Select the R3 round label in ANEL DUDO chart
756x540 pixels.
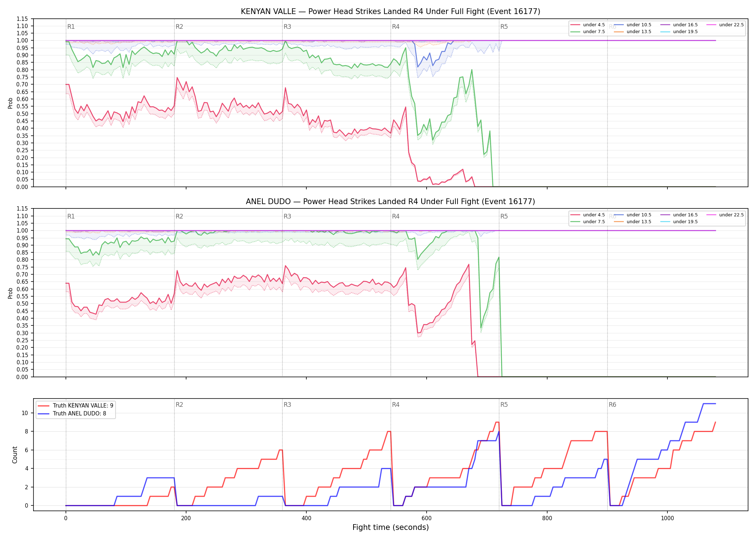287,216
